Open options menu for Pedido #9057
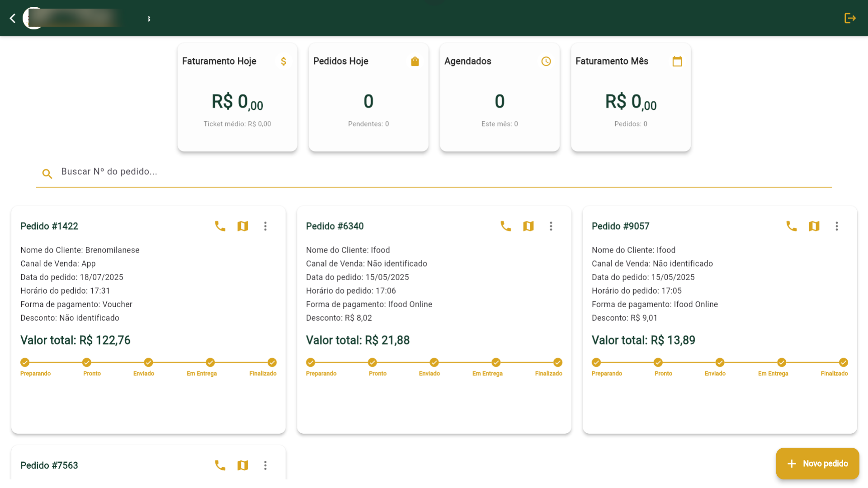Screen dimensions: 868x488 (837, 226)
